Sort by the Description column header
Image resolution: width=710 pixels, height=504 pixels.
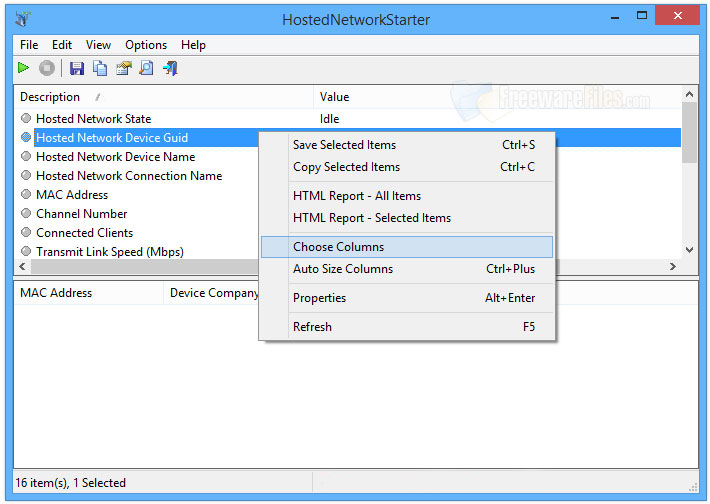50,97
